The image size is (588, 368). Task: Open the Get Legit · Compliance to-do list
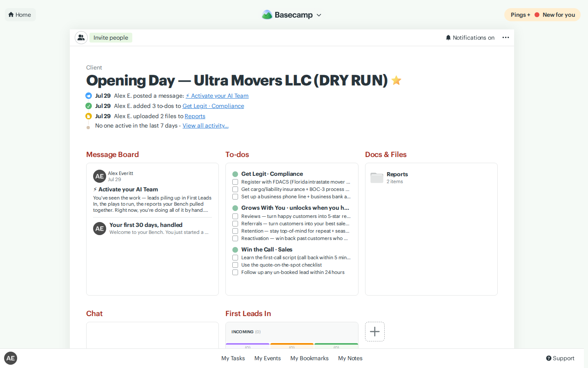click(x=272, y=174)
